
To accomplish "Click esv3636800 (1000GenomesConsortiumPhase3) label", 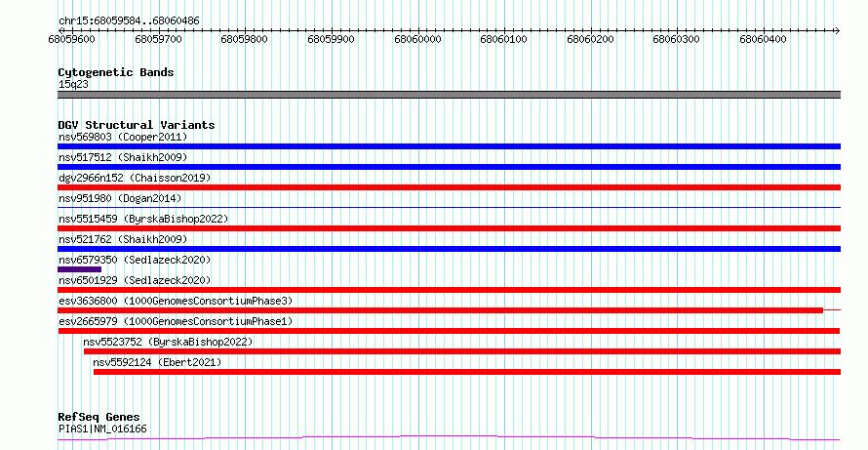I will [x=176, y=301].
